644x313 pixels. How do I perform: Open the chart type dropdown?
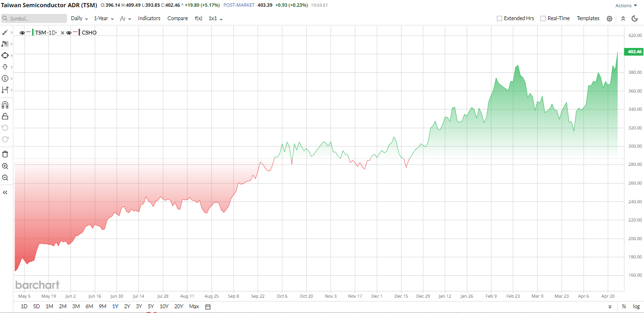[125, 18]
